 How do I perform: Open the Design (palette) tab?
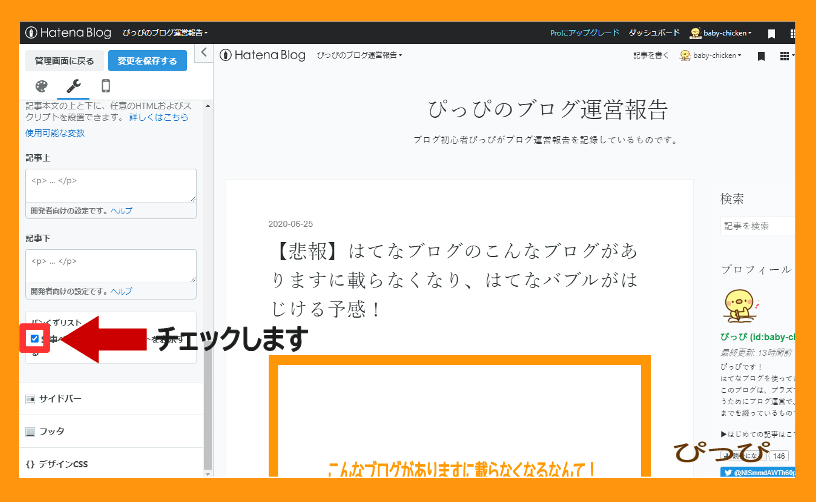pos(41,86)
